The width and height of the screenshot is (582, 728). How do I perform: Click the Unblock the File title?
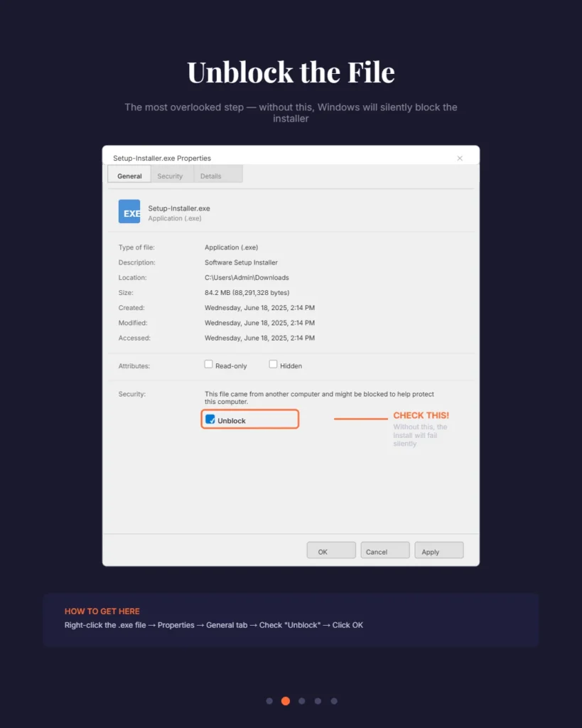(x=291, y=72)
